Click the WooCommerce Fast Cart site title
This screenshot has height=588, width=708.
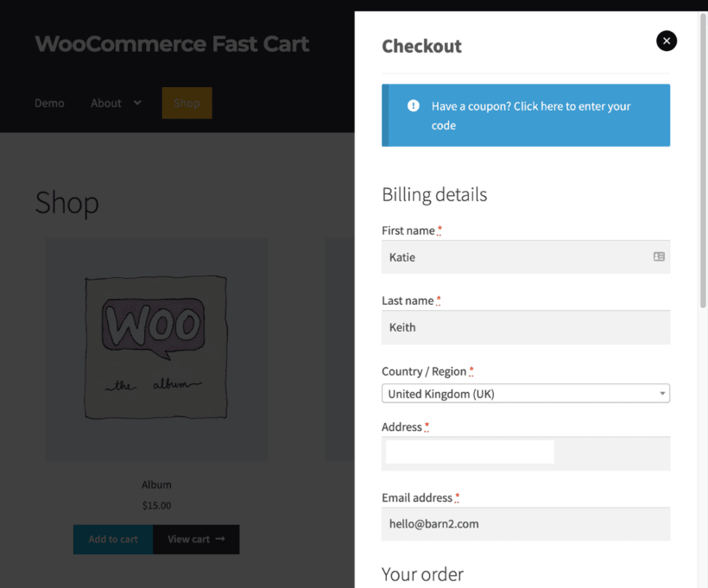172,44
